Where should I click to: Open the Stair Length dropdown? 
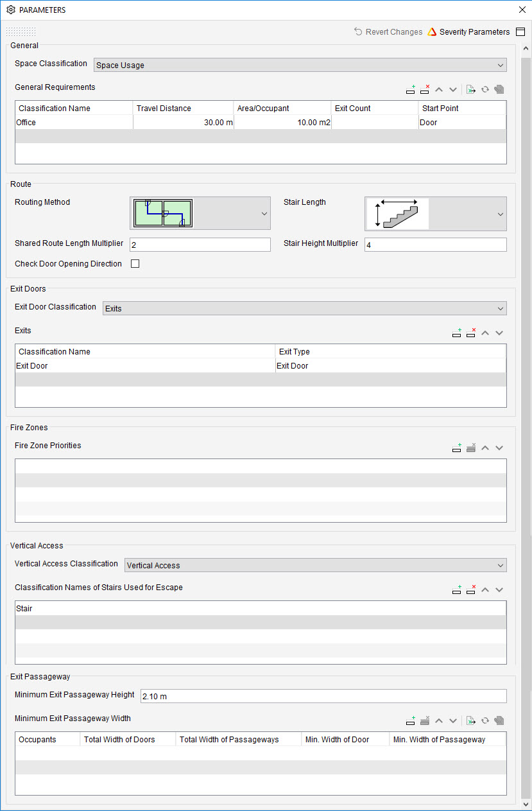436,213
